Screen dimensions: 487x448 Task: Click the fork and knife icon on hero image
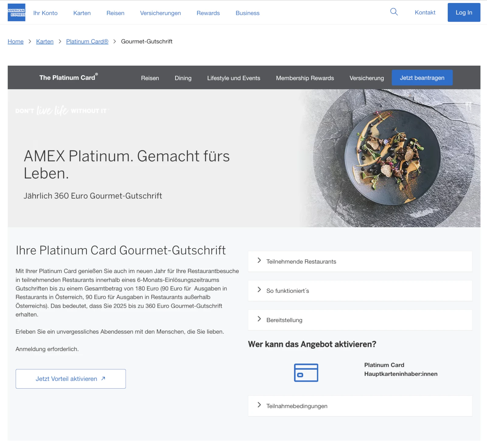pos(468,106)
